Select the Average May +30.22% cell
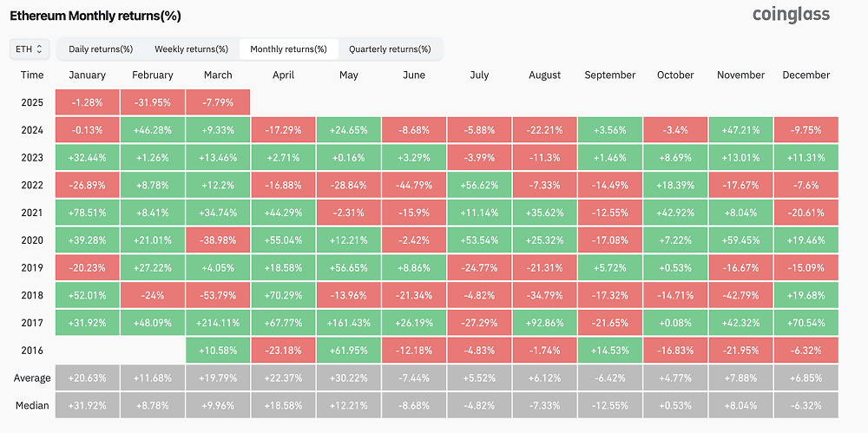The image size is (868, 433). (x=349, y=378)
